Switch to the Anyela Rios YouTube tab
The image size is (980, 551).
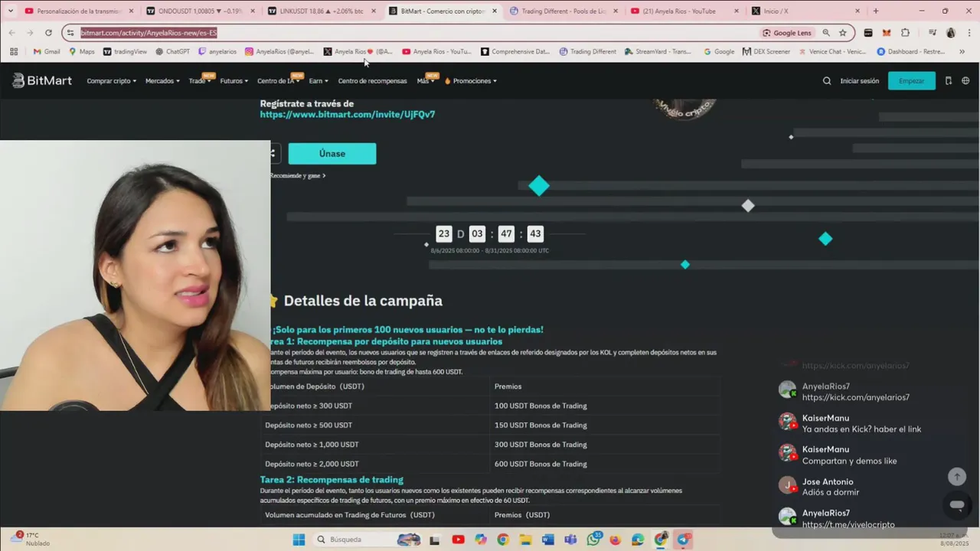point(684,11)
